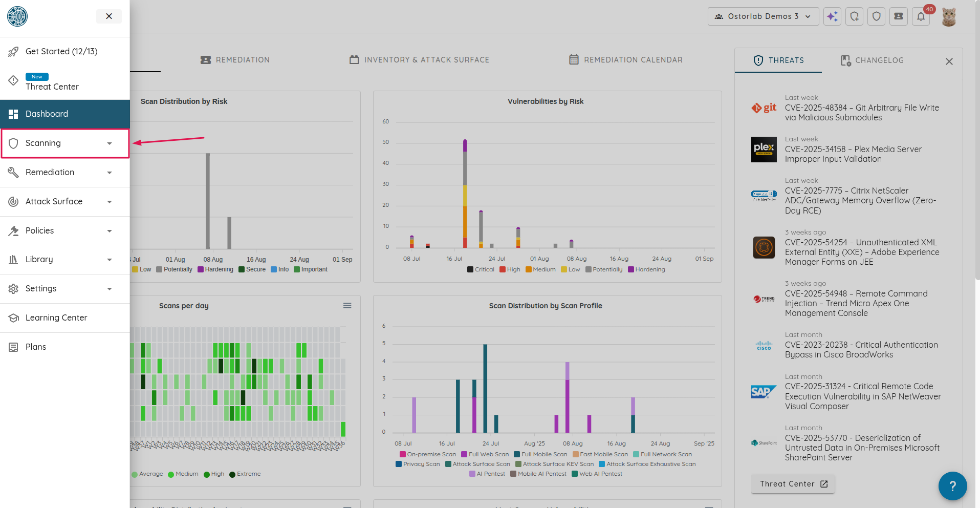Toggle the Critical legend in Vulnerabilities chart
Image resolution: width=980 pixels, height=508 pixels.
point(481,269)
